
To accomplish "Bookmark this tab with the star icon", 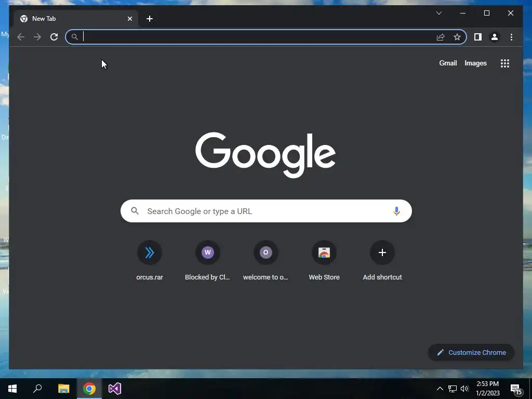I will (x=457, y=37).
